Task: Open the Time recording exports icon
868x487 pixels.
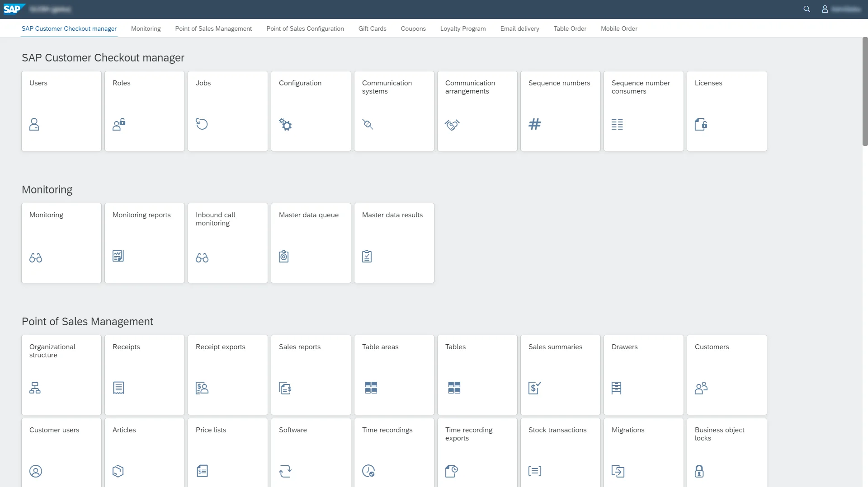Action: pos(452,471)
